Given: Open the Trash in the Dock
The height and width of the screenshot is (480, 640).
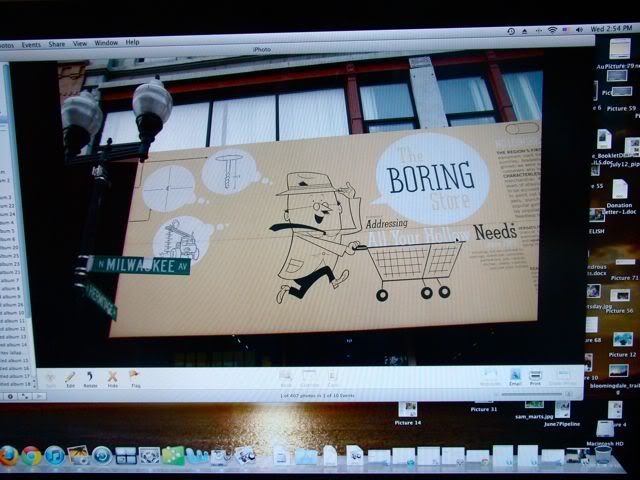Looking at the screenshot, I should click(603, 455).
